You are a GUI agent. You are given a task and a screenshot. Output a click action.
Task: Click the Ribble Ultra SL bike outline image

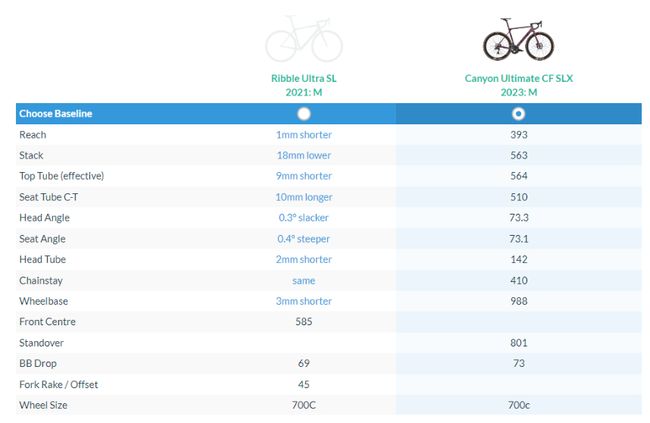coord(304,38)
